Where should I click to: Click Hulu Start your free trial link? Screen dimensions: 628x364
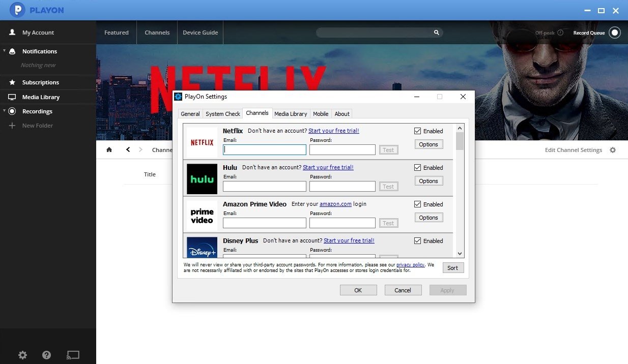[328, 167]
